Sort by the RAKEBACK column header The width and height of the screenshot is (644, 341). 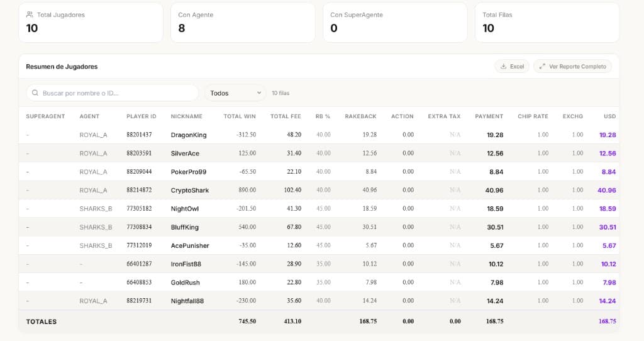click(x=360, y=116)
